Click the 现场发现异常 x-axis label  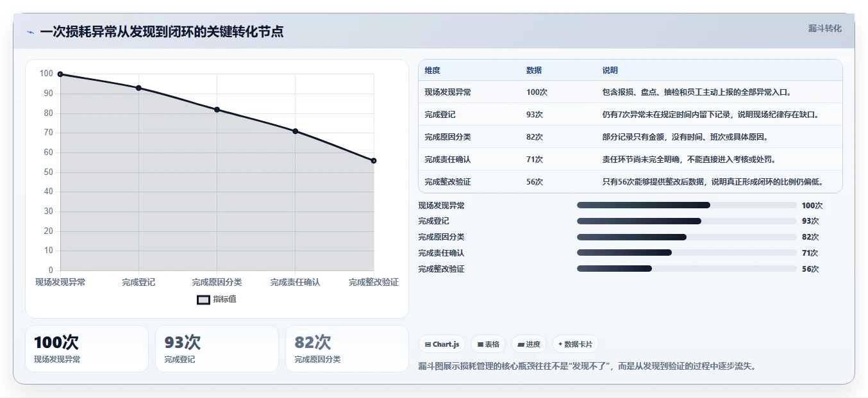[x=60, y=282]
